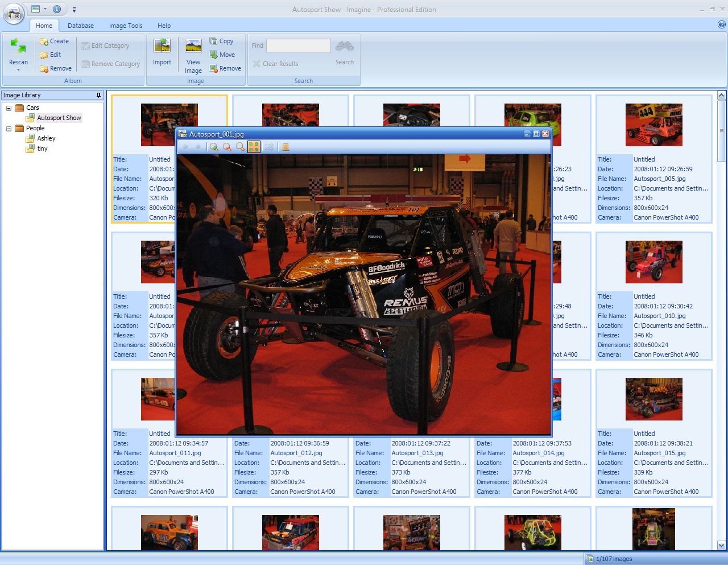Remove the selected album
The height and width of the screenshot is (565, 728).
pyautogui.click(x=55, y=68)
